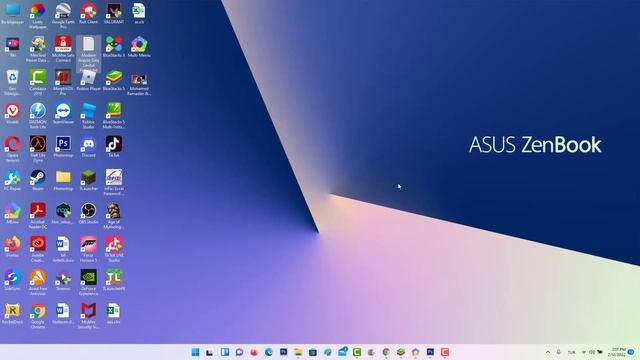Open PC Repair desktop shortcut
Image resolution: width=640 pixels, height=360 pixels.
(x=12, y=180)
